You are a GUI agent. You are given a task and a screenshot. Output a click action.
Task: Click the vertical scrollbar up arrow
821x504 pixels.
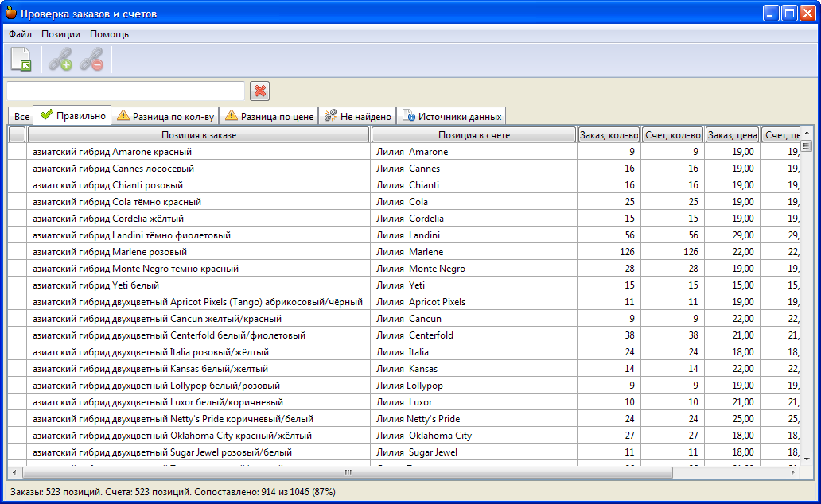tap(807, 133)
